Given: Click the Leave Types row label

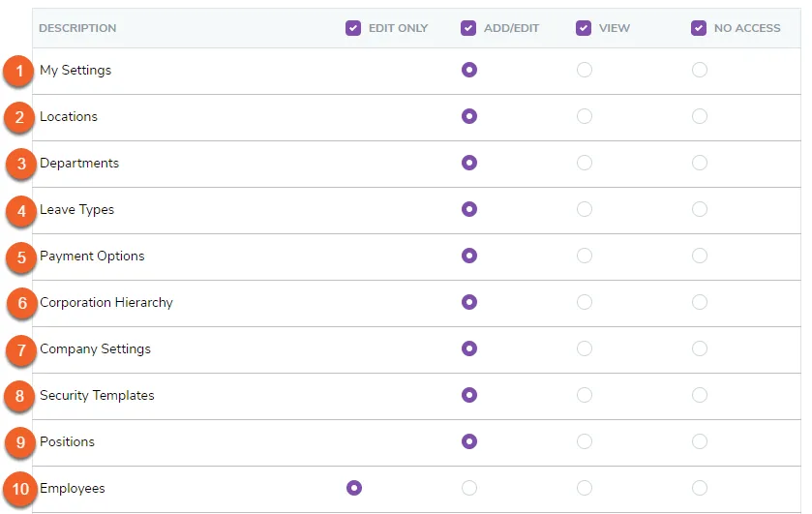Looking at the screenshot, I should [76, 210].
